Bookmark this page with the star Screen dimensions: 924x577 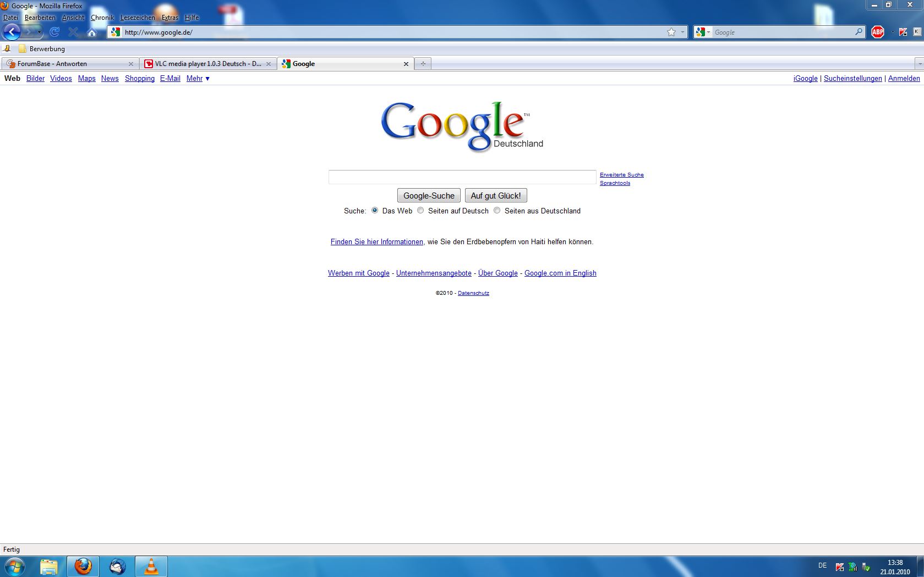(671, 32)
